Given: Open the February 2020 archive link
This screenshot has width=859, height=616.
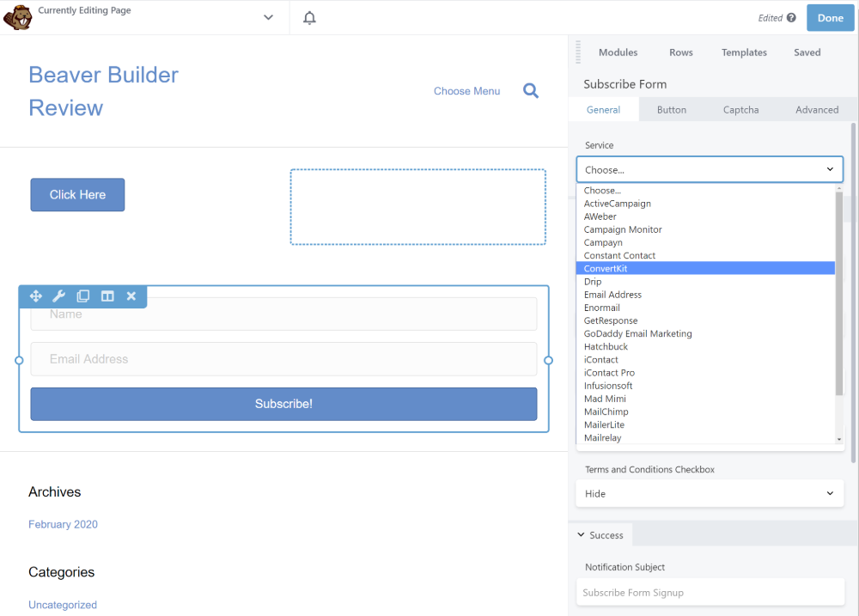Looking at the screenshot, I should tap(63, 524).
